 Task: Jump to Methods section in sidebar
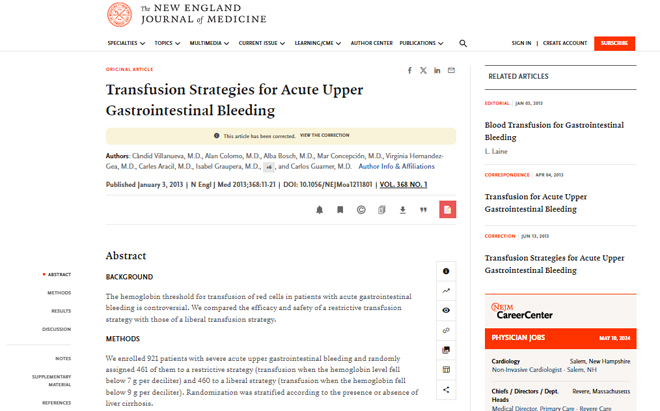(x=59, y=293)
